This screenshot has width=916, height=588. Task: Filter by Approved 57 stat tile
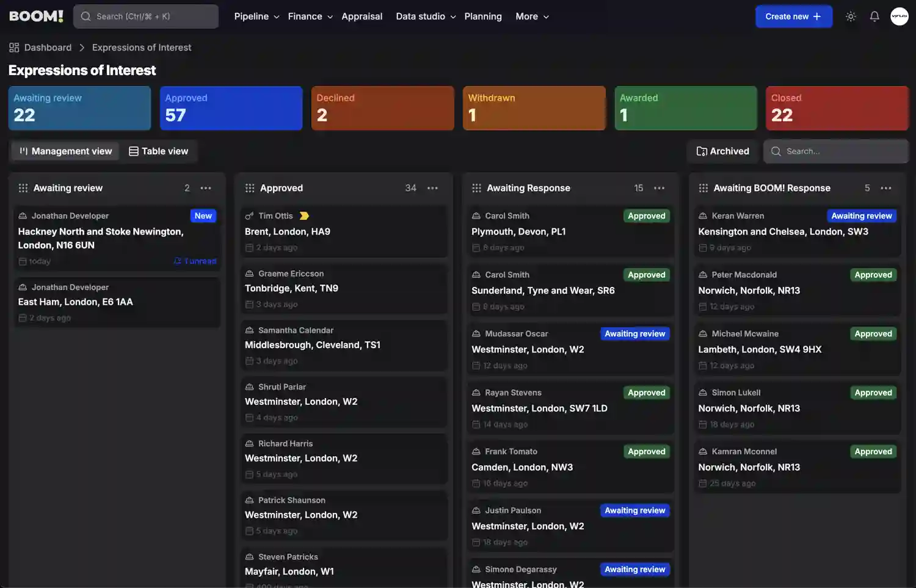pos(231,108)
